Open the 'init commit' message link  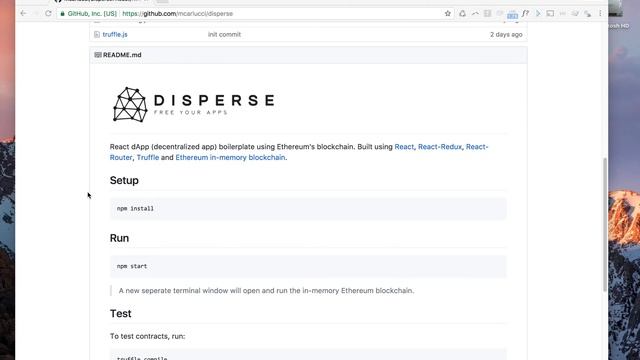point(224,34)
